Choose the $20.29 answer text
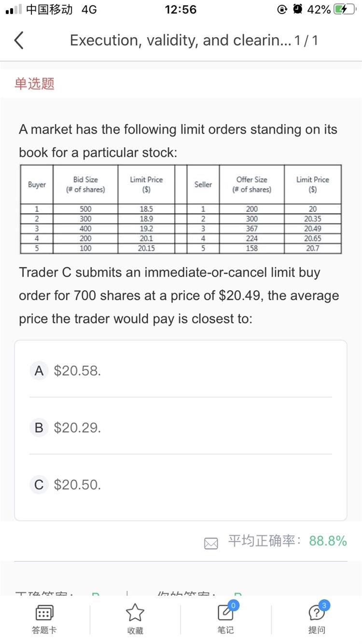 coord(77,428)
